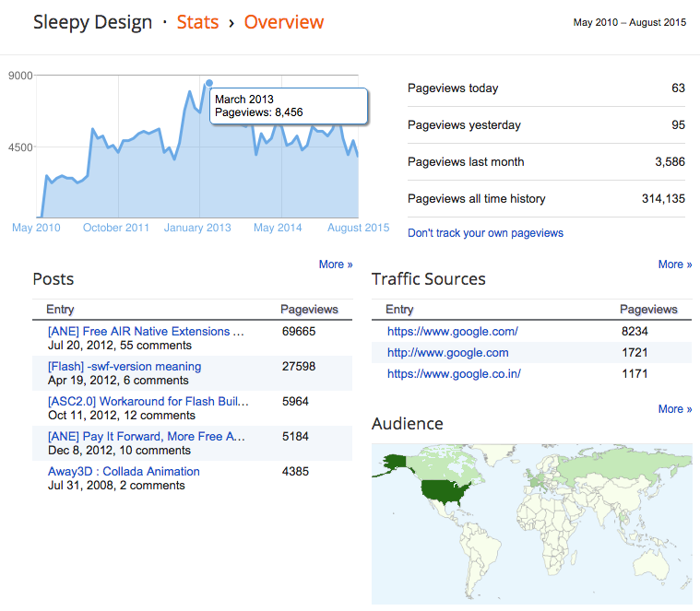This screenshot has width=700, height=611.
Task: Click the Overview breadcrumb heading
Action: pos(284,22)
